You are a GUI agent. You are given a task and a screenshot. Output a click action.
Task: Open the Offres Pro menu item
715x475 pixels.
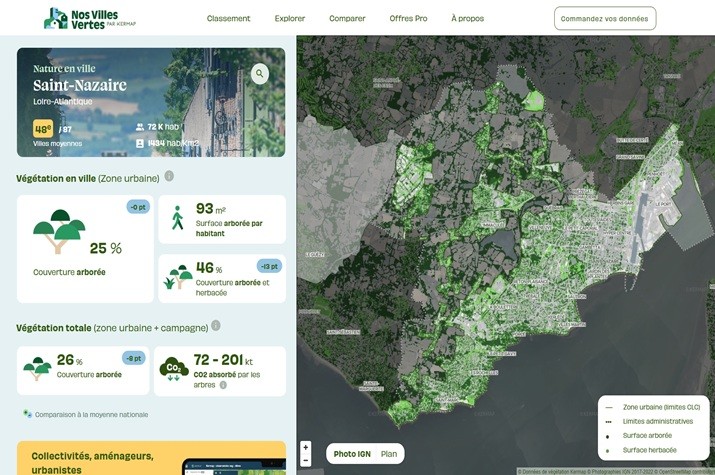pos(408,19)
